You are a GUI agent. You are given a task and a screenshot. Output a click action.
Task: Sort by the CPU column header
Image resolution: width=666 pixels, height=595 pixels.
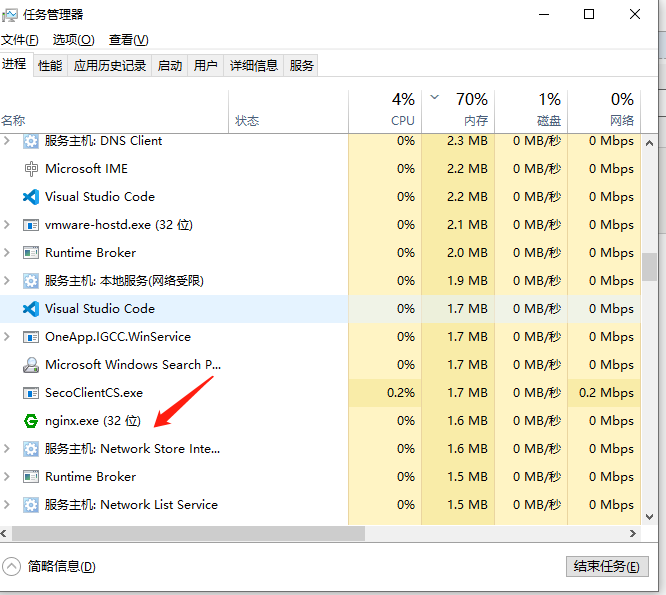(385, 112)
